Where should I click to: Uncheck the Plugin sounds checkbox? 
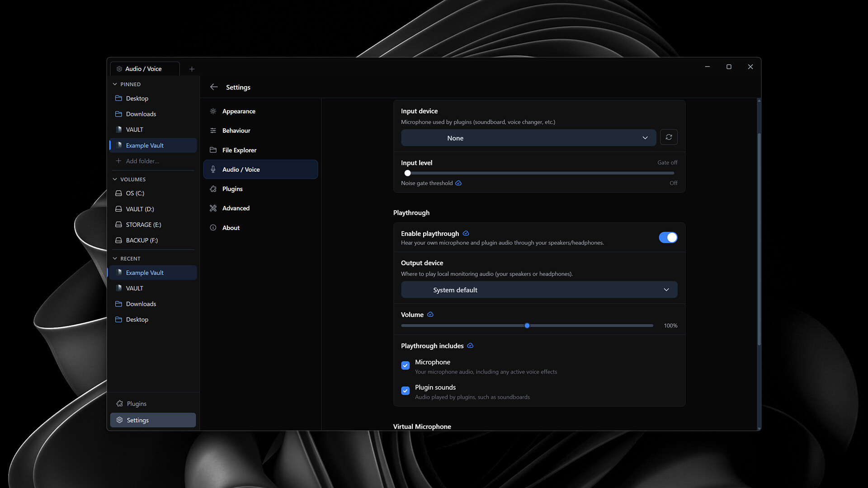point(405,391)
